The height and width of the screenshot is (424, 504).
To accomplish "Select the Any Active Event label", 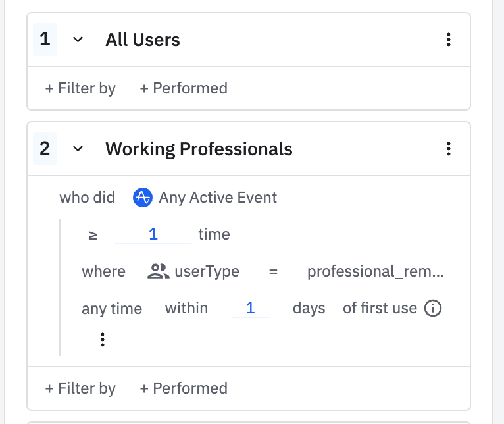I will point(218,198).
